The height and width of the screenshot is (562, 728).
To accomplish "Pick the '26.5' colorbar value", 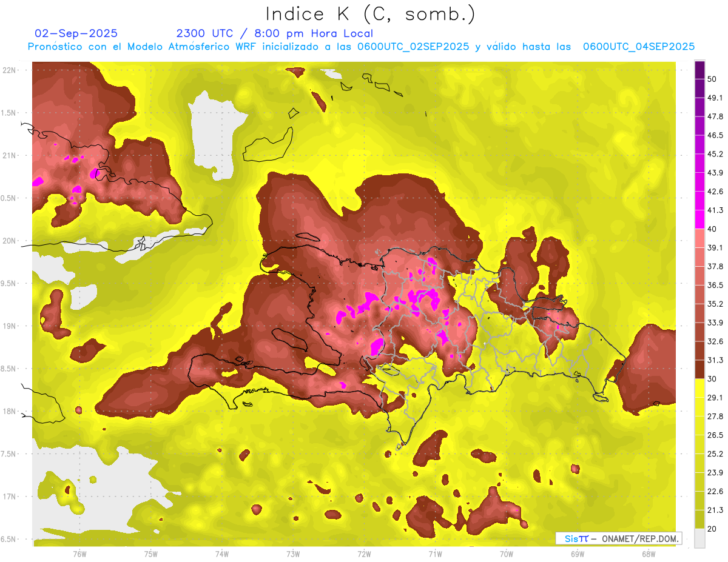I will pyautogui.click(x=715, y=435).
